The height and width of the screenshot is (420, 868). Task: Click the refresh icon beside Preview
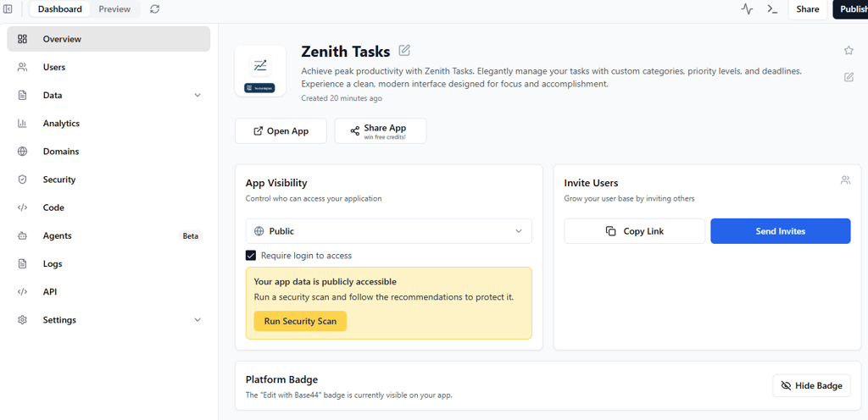[x=155, y=8]
